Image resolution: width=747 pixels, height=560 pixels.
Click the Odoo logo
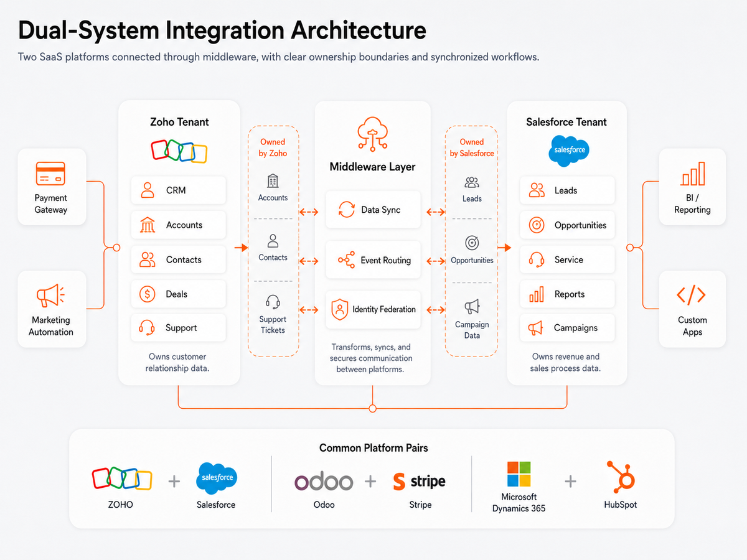point(323,482)
